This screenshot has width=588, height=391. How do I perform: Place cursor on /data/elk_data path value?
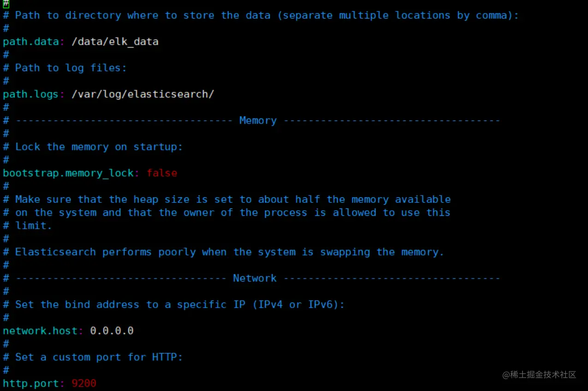tap(115, 41)
